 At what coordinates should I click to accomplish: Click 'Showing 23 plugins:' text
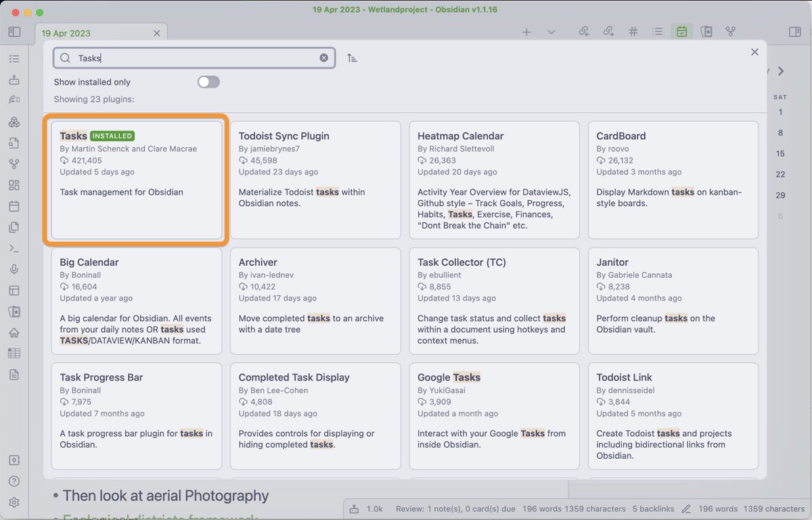[x=94, y=99]
